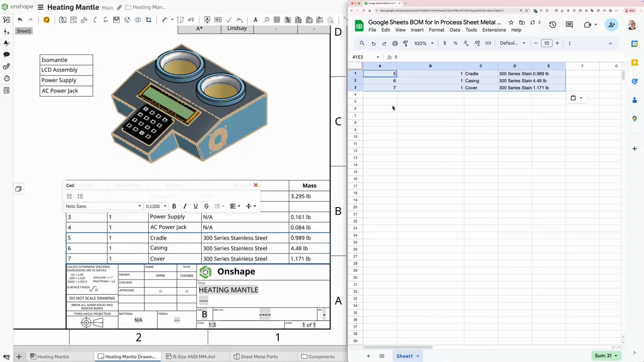This screenshot has height=362, width=644.
Task: Close the Cell formatting panel
Action: pyautogui.click(x=256, y=186)
